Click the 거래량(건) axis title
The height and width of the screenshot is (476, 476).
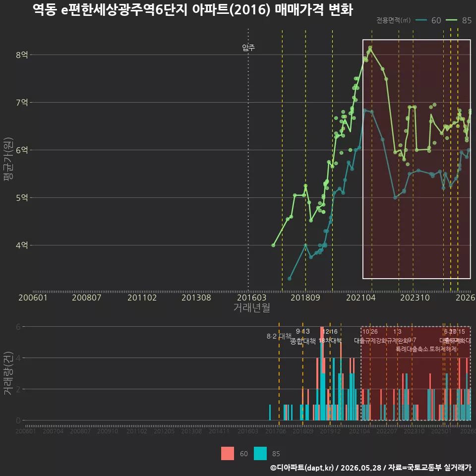pyautogui.click(x=8, y=373)
